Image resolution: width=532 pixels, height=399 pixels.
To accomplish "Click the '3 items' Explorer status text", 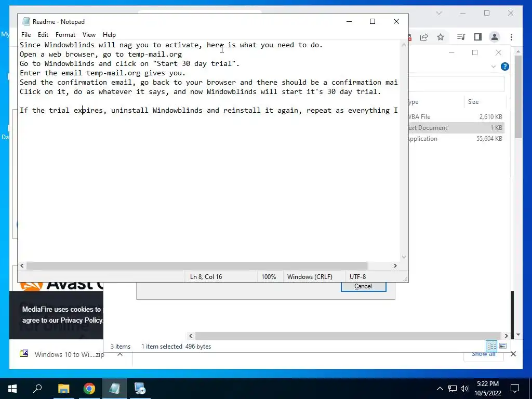I will (x=121, y=347).
